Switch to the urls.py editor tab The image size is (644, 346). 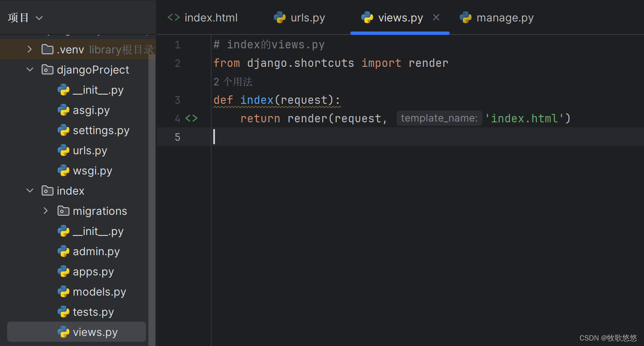tap(299, 18)
